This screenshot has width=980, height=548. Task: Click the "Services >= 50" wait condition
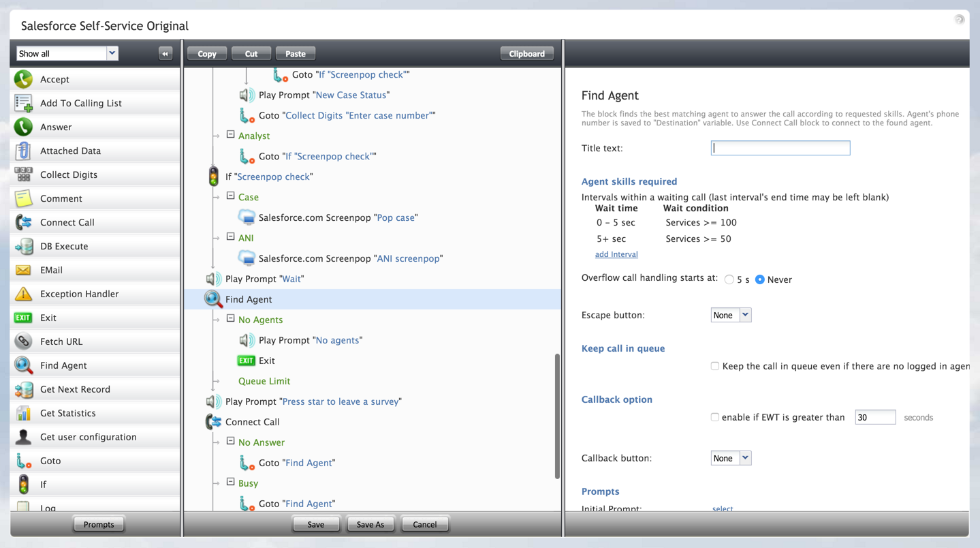point(698,239)
